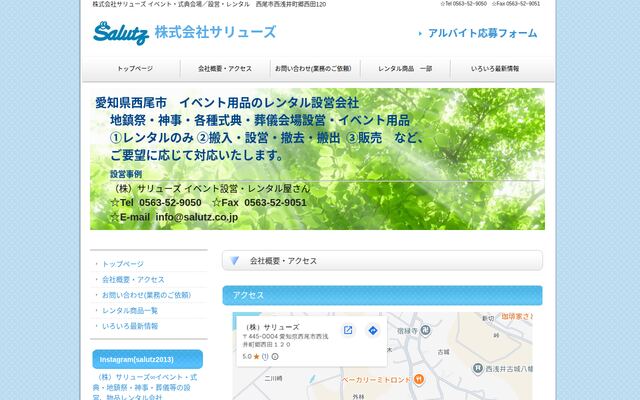Open the sidebar いろいろ最新情報 link
The width and height of the screenshot is (640, 400).
[x=130, y=326]
